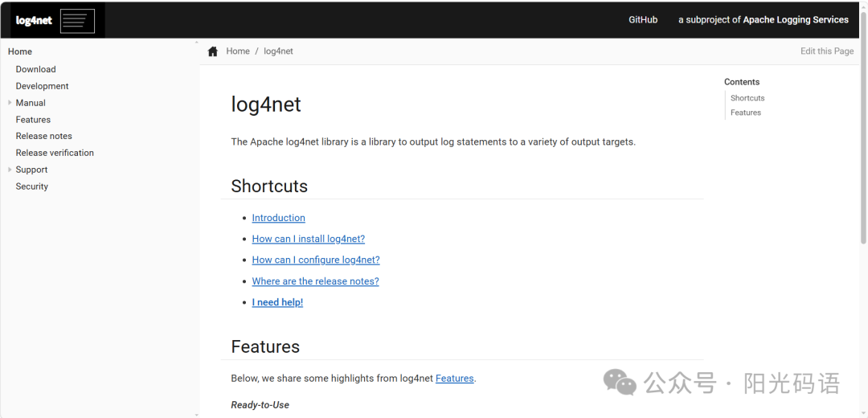Open 'How can I configure log4net?' link
This screenshot has height=418, width=868.
[316, 260]
